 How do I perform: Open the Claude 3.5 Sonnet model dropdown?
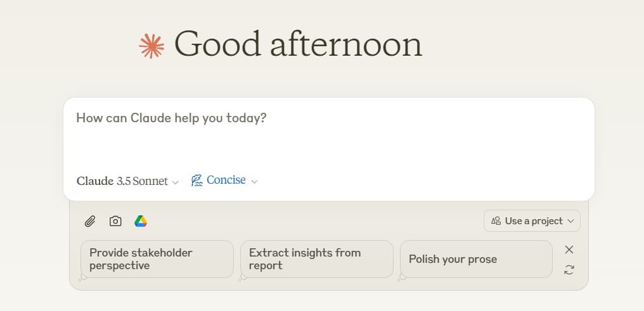coord(128,181)
